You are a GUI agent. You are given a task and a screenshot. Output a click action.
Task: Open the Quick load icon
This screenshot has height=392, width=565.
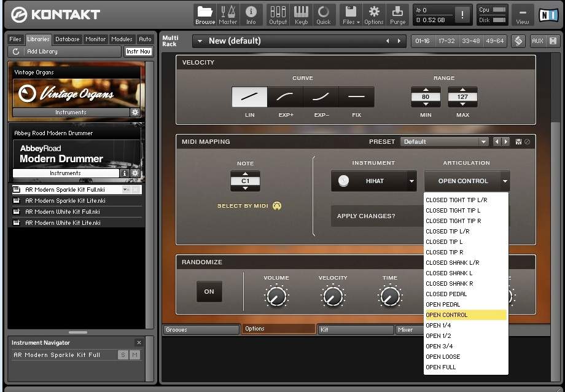tap(324, 15)
